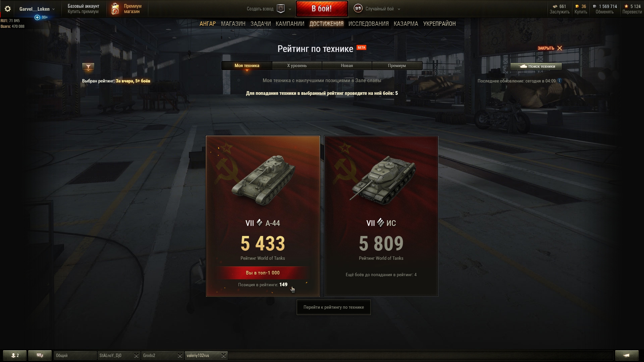This screenshot has height=362, width=644.
Task: Open the settings gear icon
Action: (8, 9)
